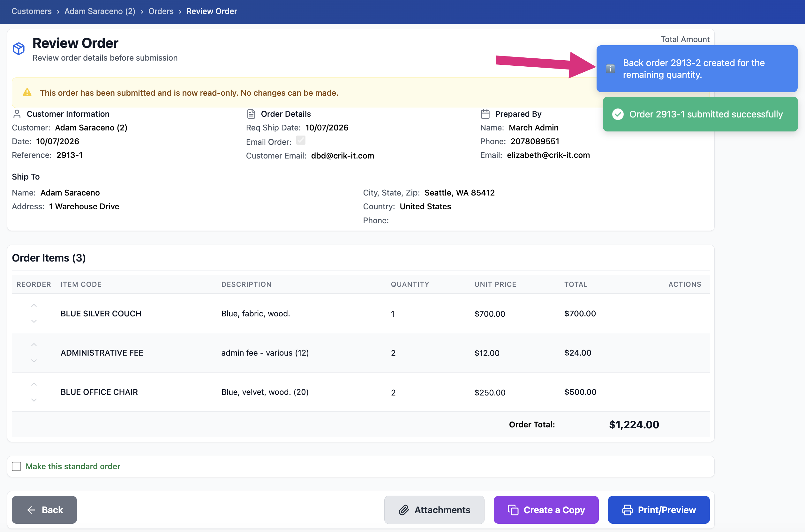Click Review Order breadcrumb
805x532 pixels.
point(212,11)
